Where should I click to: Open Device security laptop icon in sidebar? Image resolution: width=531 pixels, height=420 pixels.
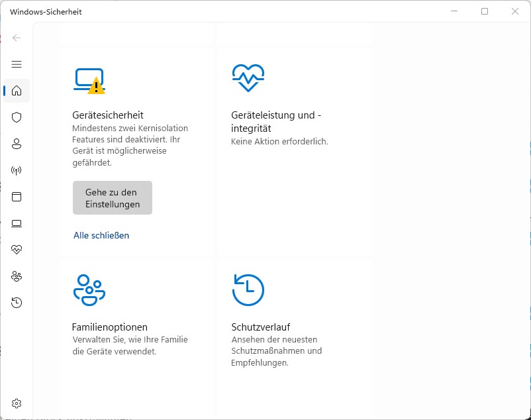click(17, 223)
